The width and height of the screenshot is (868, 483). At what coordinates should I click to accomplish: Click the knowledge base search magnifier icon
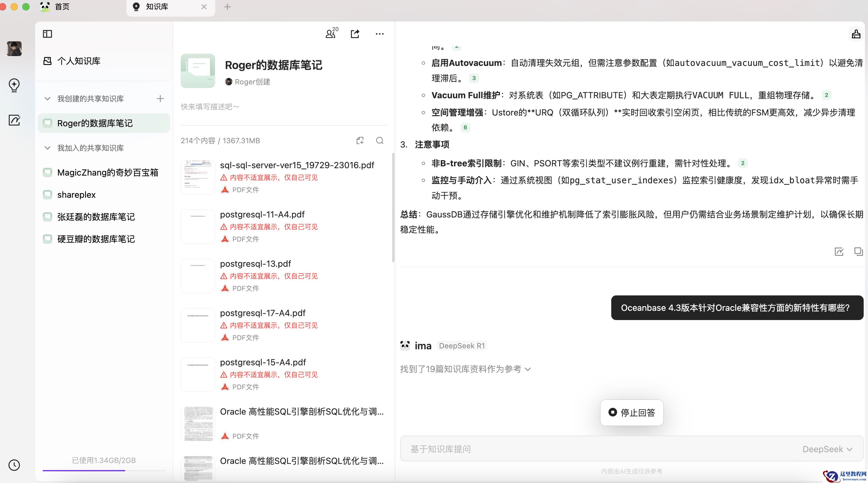pyautogui.click(x=380, y=141)
